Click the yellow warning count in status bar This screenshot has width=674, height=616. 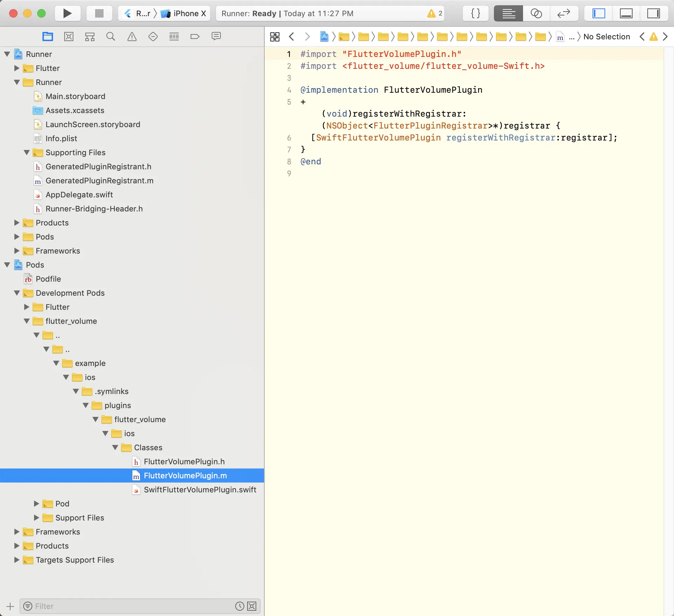435,13
